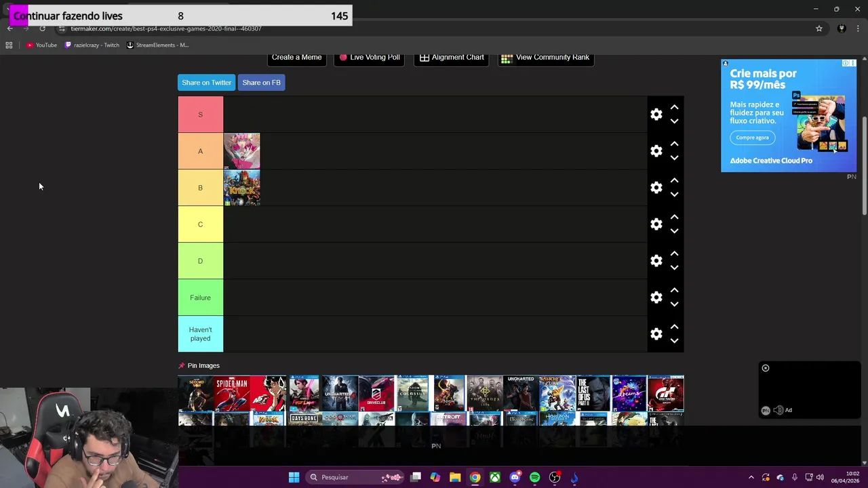The width and height of the screenshot is (868, 488).
Task: Open Xbox app from taskbar
Action: click(496, 477)
